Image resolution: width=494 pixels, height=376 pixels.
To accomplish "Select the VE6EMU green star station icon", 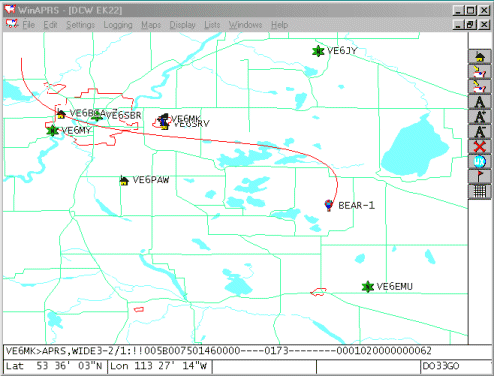I will click(368, 287).
